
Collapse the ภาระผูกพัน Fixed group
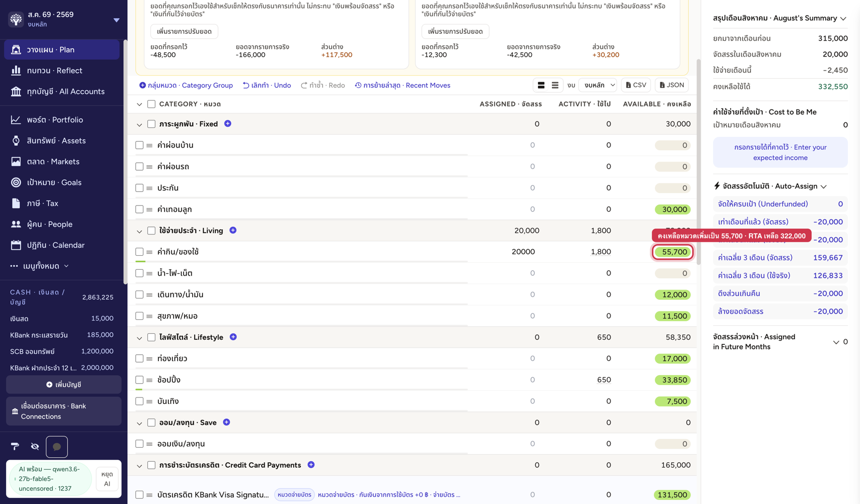pyautogui.click(x=139, y=124)
